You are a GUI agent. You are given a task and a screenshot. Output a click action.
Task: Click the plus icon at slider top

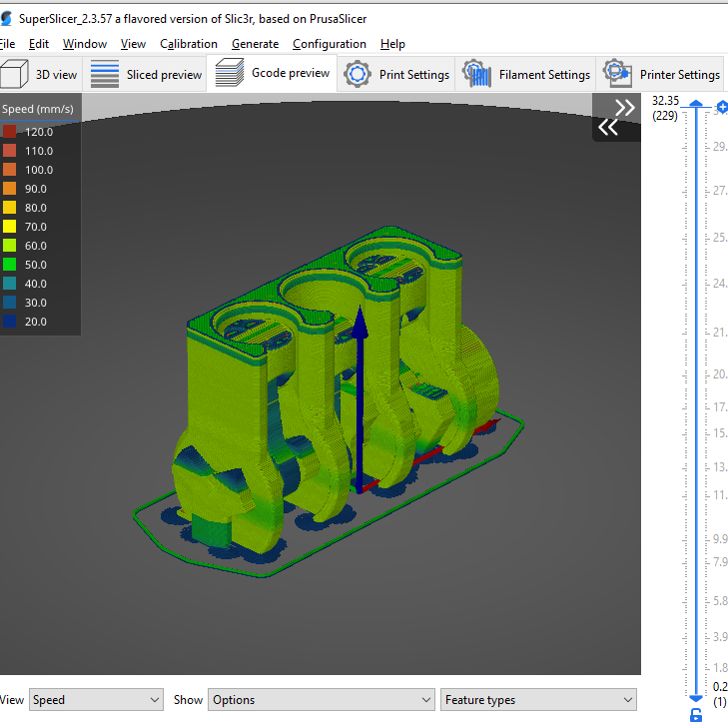(722, 106)
